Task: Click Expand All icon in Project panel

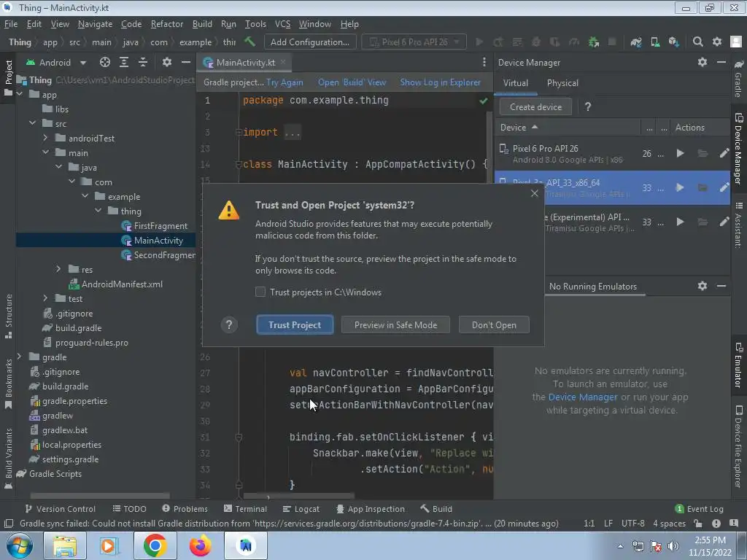Action: 124,63
